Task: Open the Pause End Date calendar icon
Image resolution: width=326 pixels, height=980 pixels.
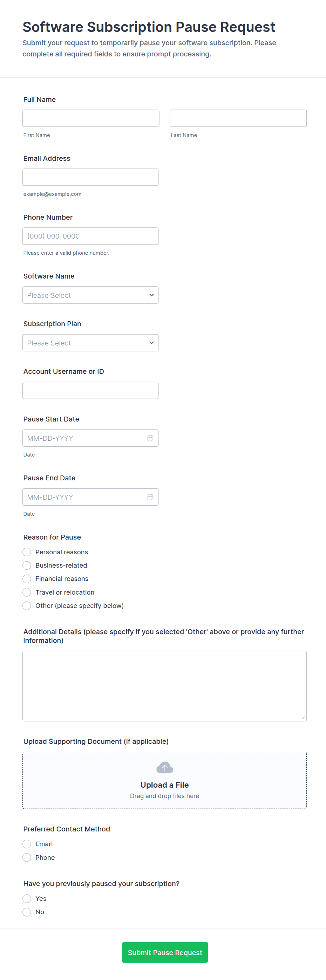Action: point(150,497)
